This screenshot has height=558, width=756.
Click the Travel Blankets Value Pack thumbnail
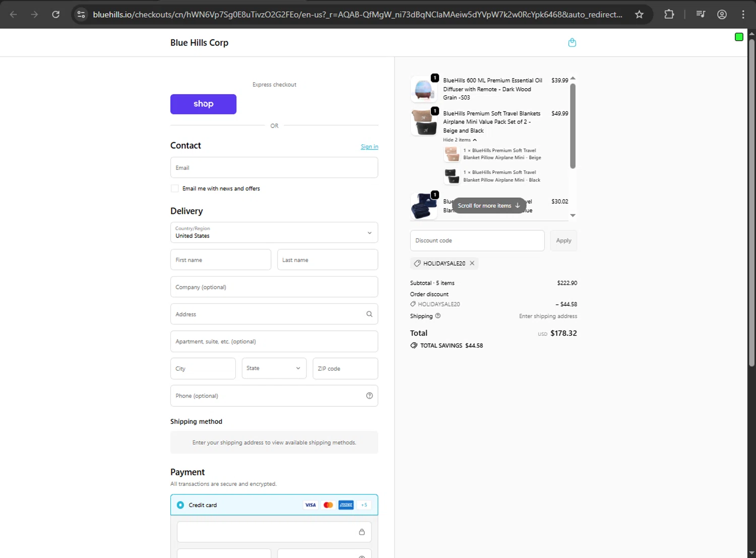pyautogui.click(x=424, y=122)
